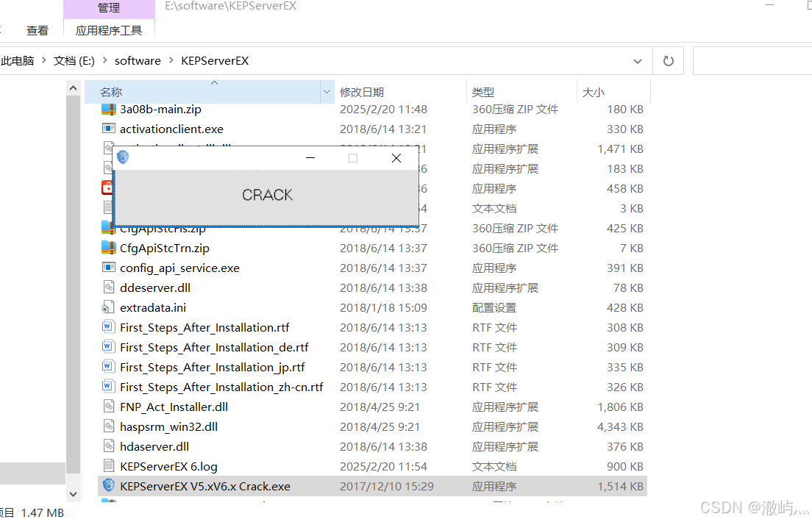812x522 pixels.
Task: Refresh the current folder view
Action: pyautogui.click(x=669, y=61)
